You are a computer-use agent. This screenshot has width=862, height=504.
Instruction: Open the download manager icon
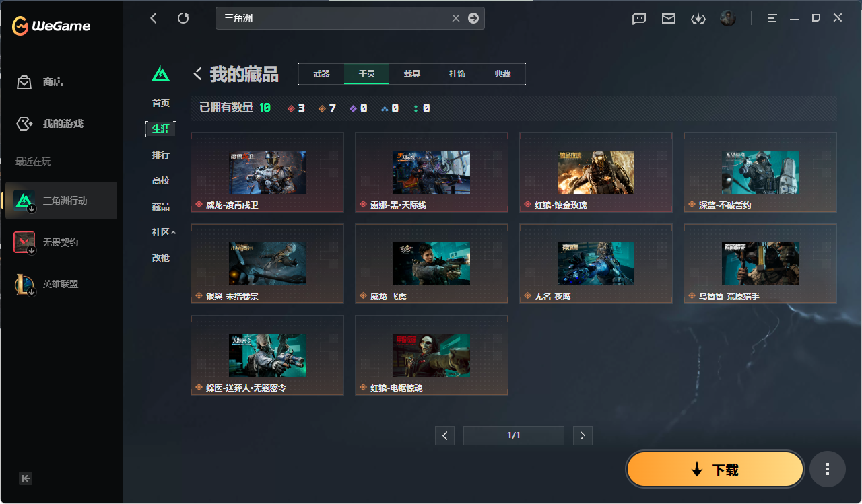pos(698,19)
